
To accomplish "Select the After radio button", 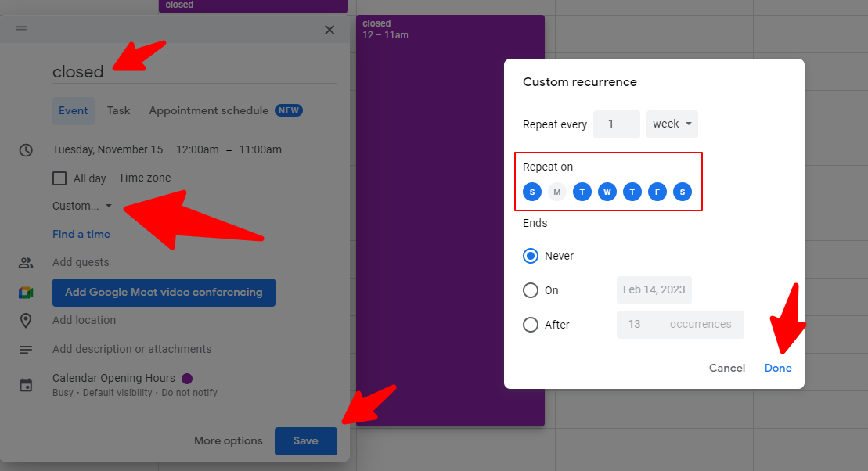I will pos(531,325).
